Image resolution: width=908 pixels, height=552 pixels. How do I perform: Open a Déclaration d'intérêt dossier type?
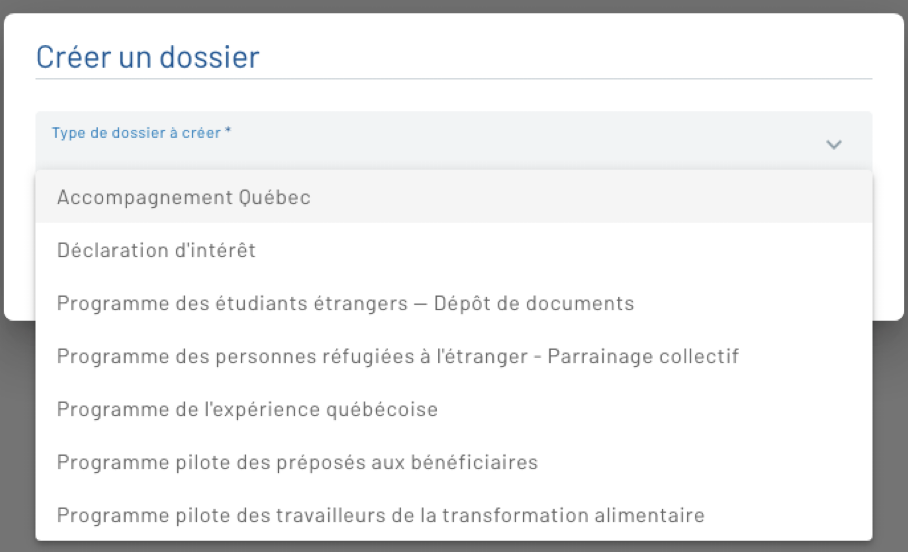point(157,250)
